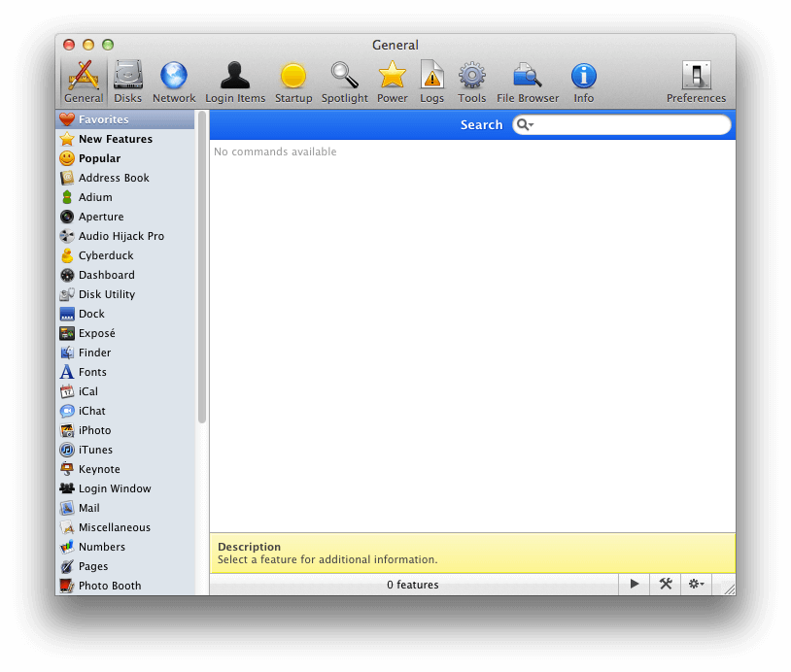
Task: Select Miscellaneous in the sidebar
Action: [x=124, y=526]
